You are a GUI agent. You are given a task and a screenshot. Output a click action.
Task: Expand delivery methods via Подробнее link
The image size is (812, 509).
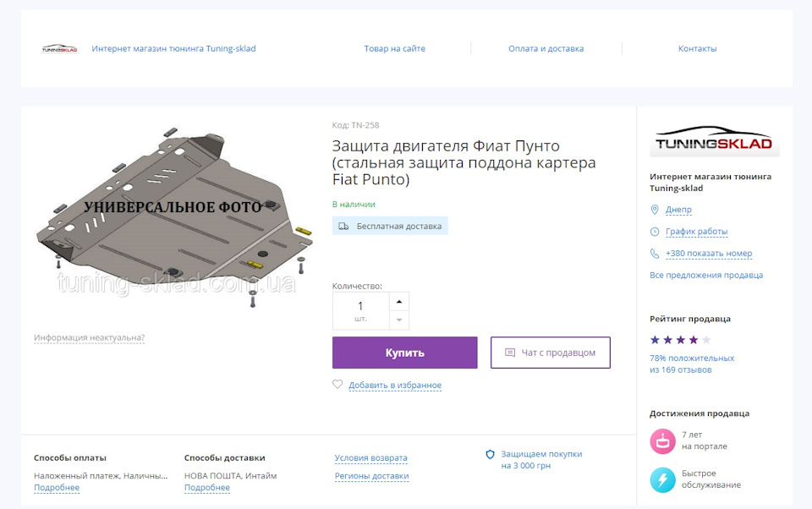click(x=207, y=488)
